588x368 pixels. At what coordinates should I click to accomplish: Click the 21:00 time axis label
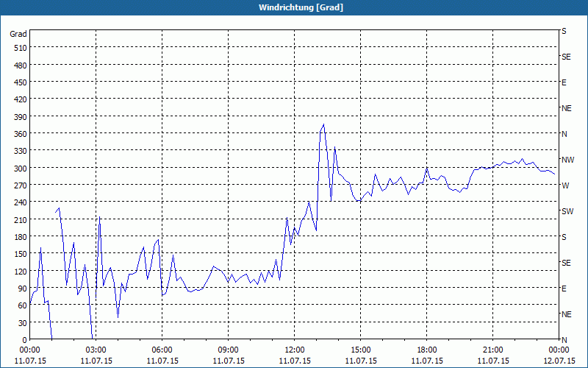(492, 350)
